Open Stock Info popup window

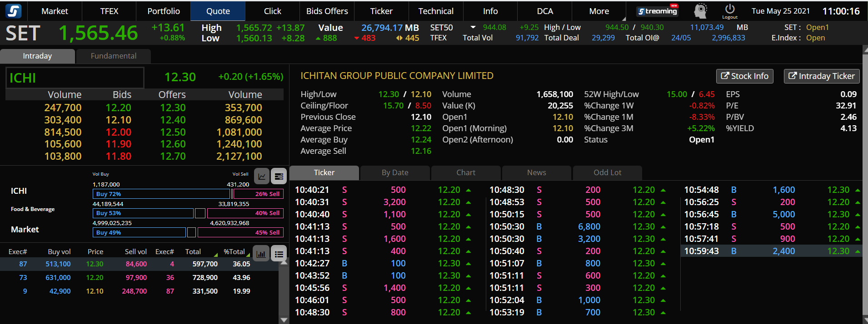tap(744, 76)
